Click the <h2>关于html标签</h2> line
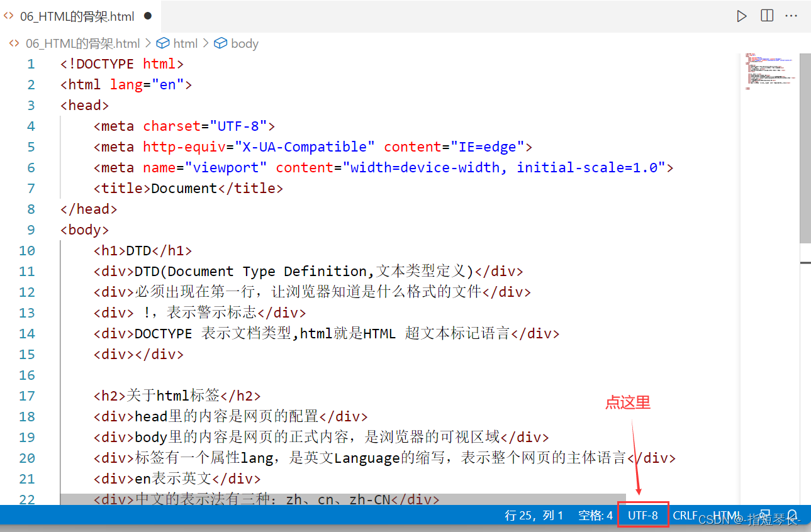 coord(177,396)
